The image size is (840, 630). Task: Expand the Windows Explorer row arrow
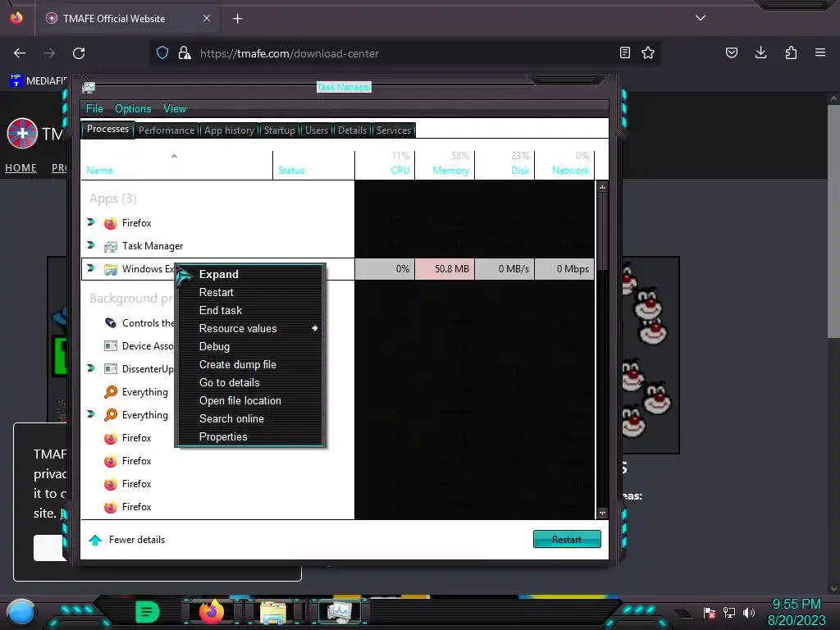[91, 268]
